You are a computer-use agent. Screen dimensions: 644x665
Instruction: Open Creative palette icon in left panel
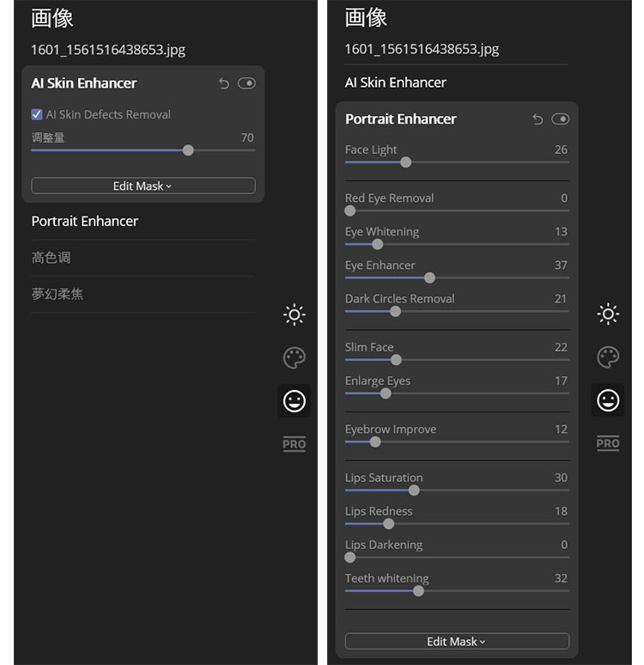(x=295, y=358)
